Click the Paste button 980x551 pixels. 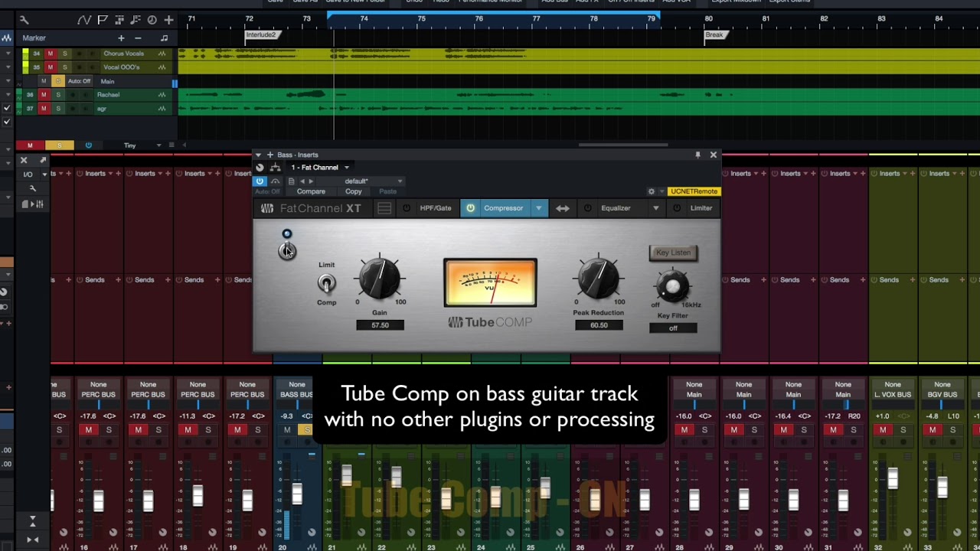pyautogui.click(x=388, y=191)
